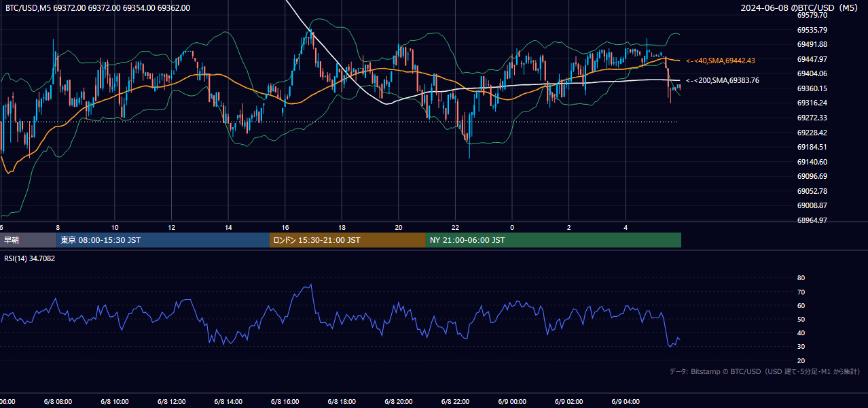Click price axis value 68964.97
Viewport: 868px width, 408px height.
812,220
